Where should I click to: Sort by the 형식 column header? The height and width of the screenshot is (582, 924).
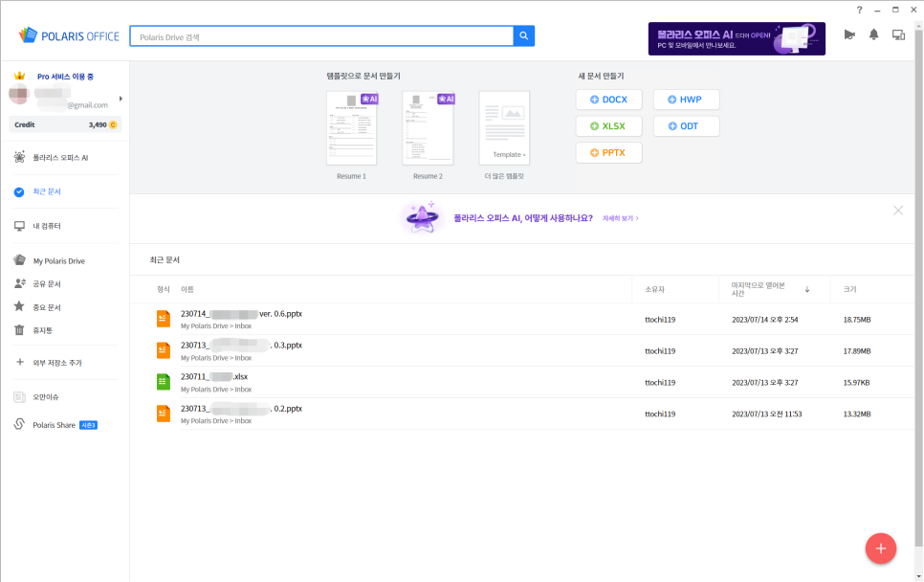pyautogui.click(x=164, y=289)
